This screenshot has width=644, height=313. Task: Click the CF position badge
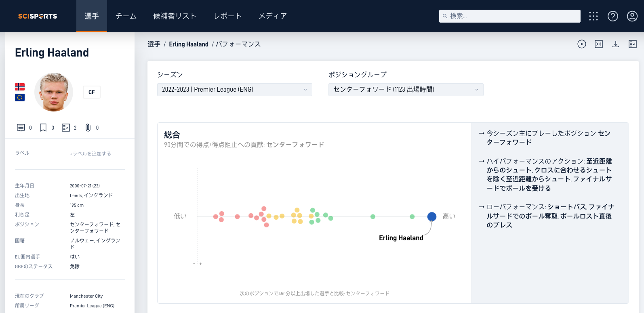click(x=92, y=92)
